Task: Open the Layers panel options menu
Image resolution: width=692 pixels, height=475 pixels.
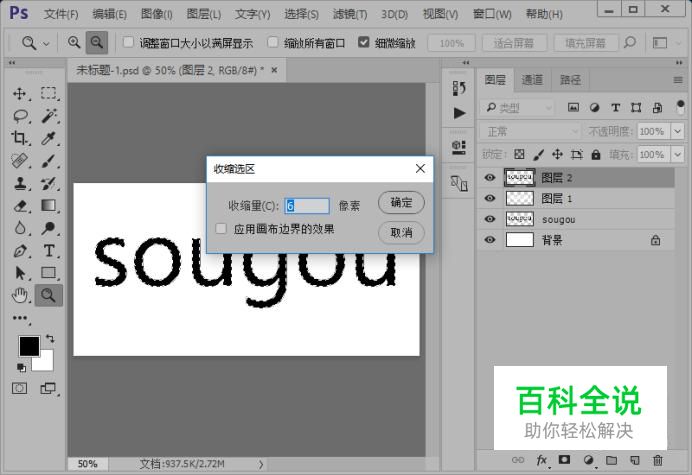Action: 678,80
